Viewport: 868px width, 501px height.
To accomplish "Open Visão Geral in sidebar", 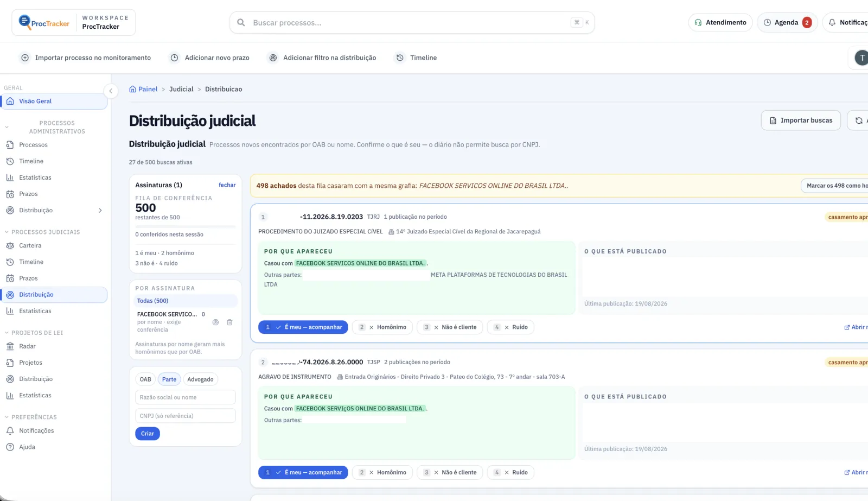I will (54, 102).
